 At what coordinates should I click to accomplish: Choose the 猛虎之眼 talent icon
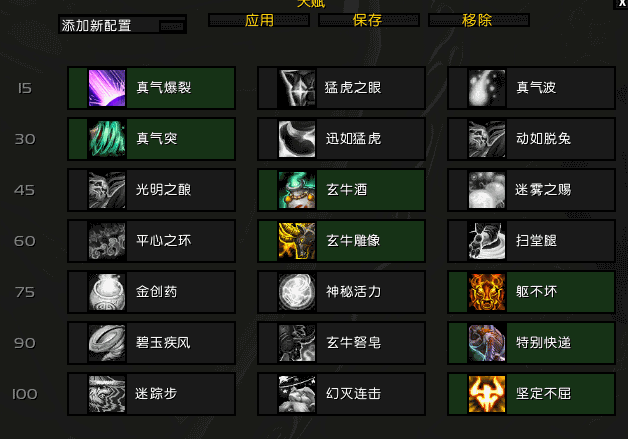click(x=297, y=88)
